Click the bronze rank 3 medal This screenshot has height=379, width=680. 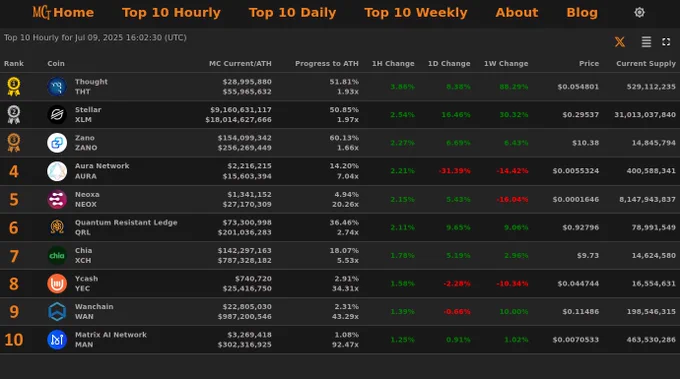coord(14,143)
